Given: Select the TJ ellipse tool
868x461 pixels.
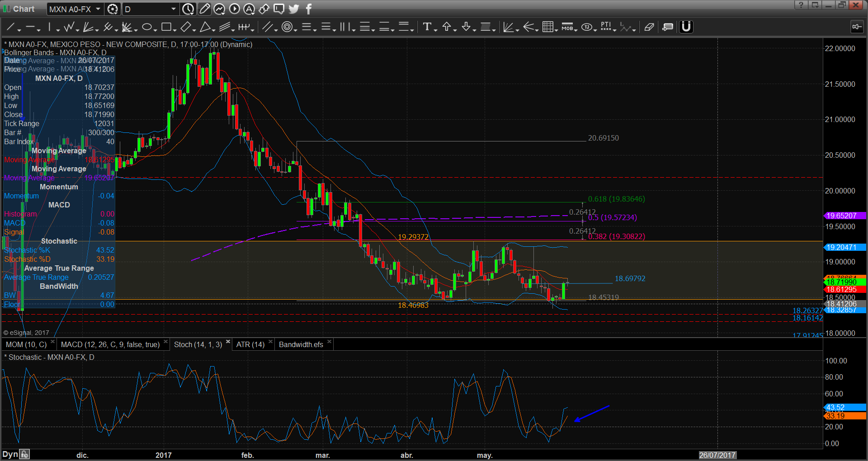Looking at the screenshot, I should [586, 27].
